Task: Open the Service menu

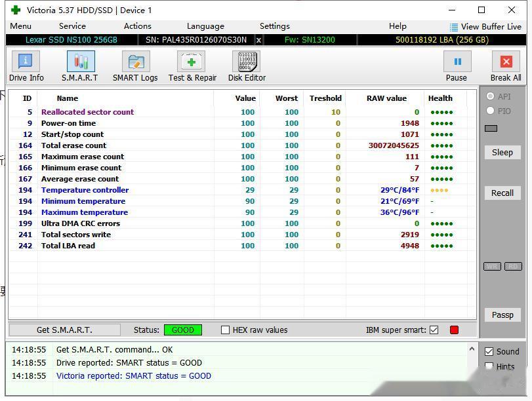Action: click(x=72, y=26)
